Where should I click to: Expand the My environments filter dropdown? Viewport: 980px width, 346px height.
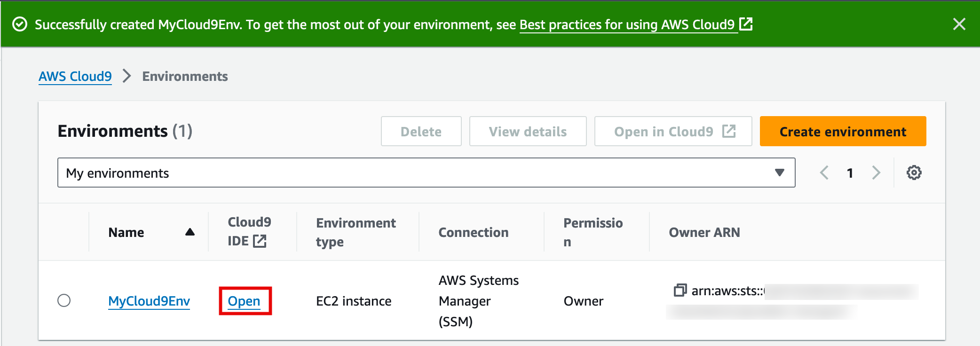tap(426, 173)
